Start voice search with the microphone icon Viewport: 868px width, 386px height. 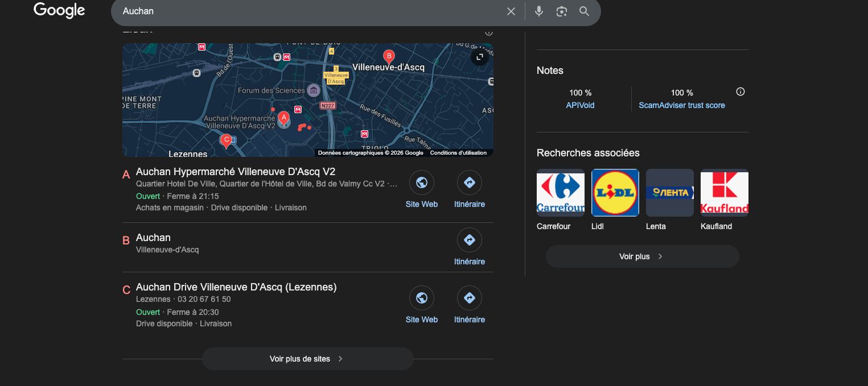539,11
